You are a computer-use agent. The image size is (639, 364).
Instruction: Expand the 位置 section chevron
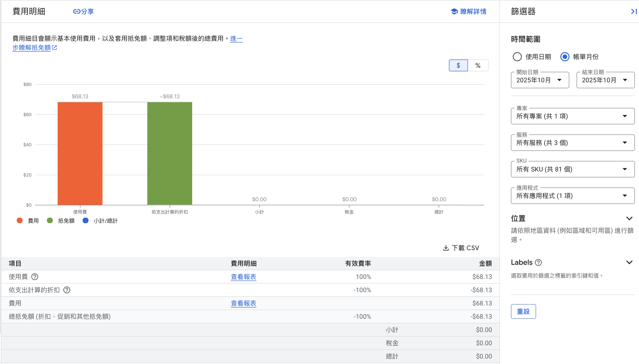(x=629, y=219)
